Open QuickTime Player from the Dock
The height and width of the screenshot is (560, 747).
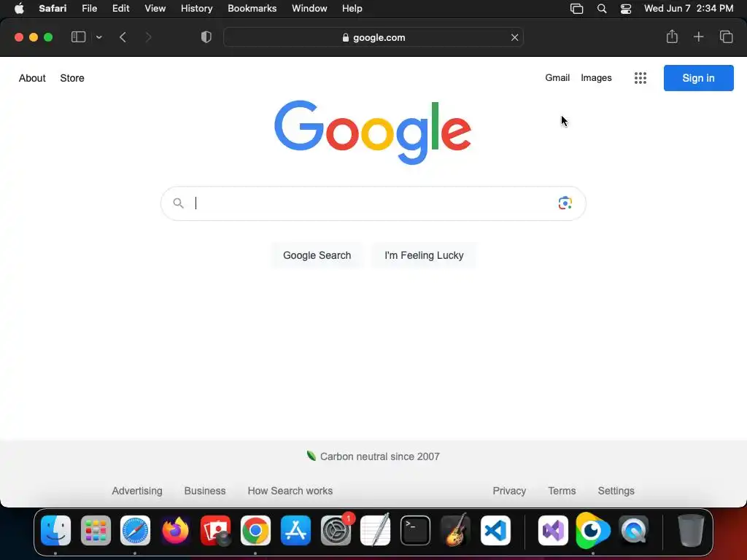(634, 530)
